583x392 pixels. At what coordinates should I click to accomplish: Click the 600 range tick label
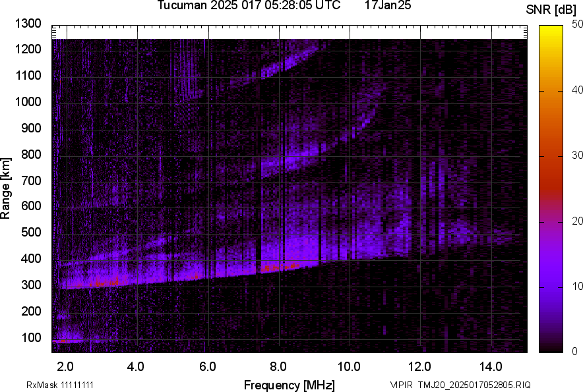(x=31, y=206)
